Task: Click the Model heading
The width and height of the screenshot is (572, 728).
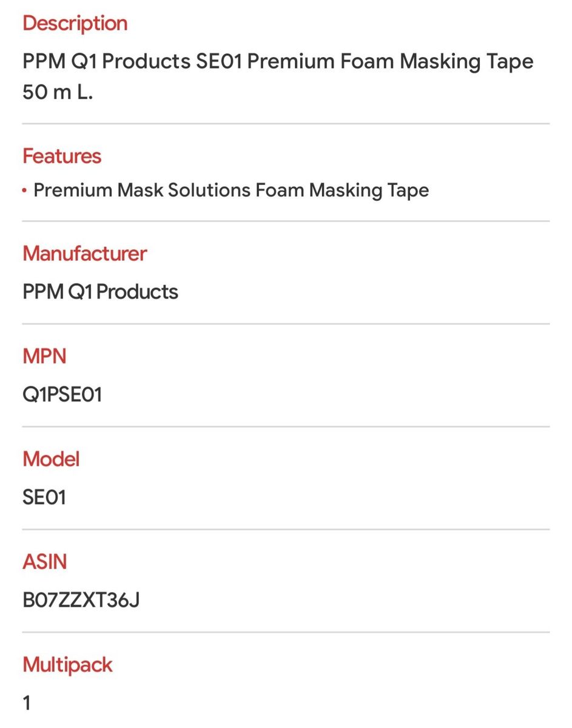Action: pyautogui.click(x=51, y=459)
